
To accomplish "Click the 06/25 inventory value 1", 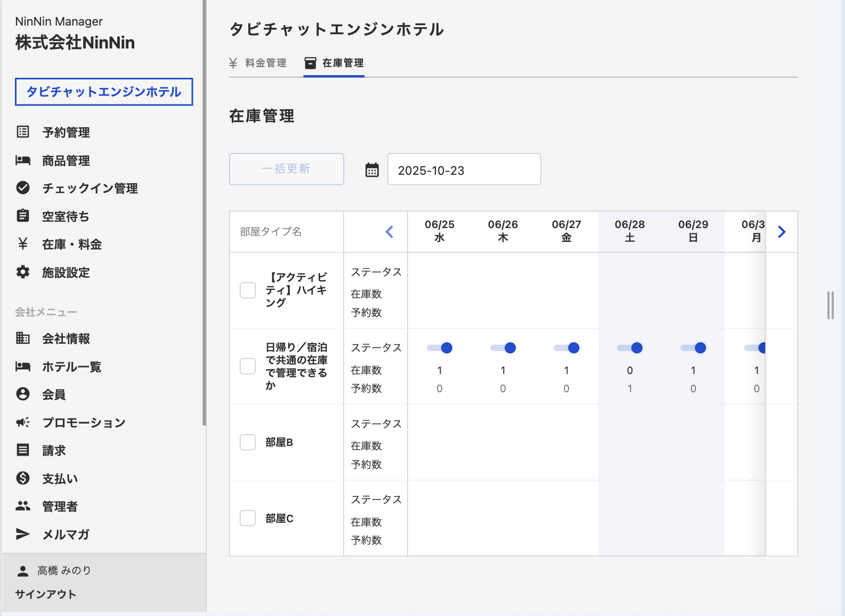I will [440, 370].
